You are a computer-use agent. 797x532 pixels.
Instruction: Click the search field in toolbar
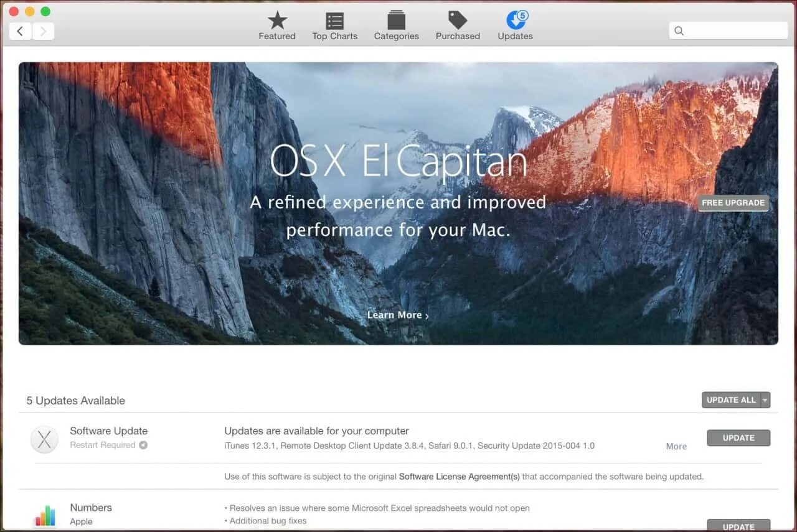pyautogui.click(x=728, y=30)
